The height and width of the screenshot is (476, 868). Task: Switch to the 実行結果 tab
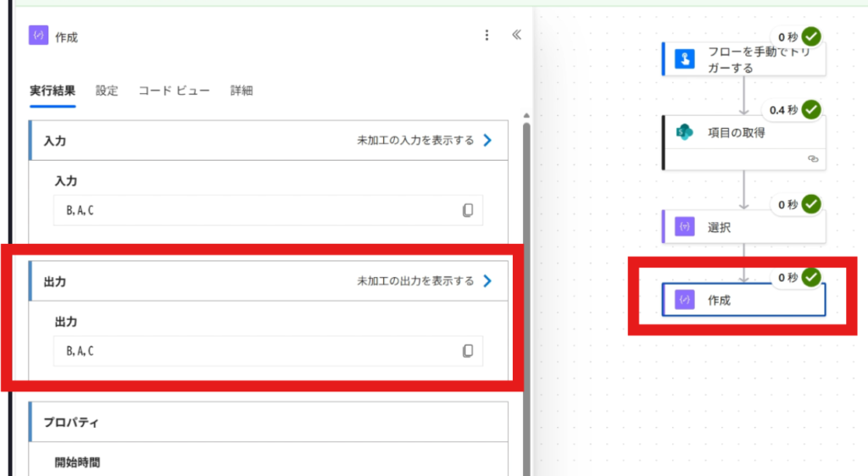pyautogui.click(x=53, y=91)
